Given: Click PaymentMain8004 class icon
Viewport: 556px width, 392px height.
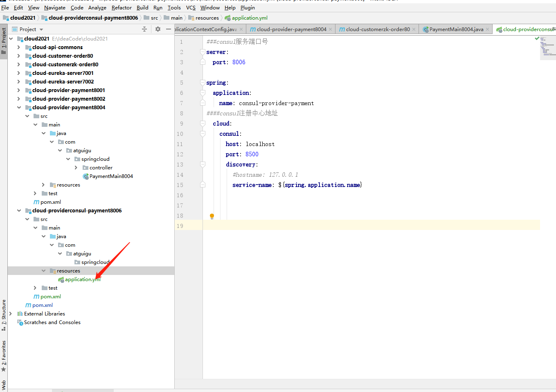Looking at the screenshot, I should (86, 176).
